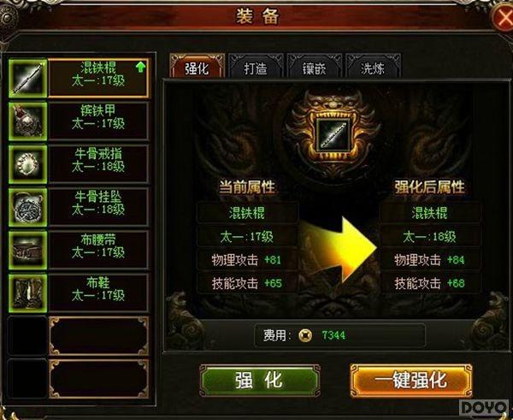This screenshot has width=513, height=420.
Task: Select the 布腰带 belt icon
Action: (28, 251)
